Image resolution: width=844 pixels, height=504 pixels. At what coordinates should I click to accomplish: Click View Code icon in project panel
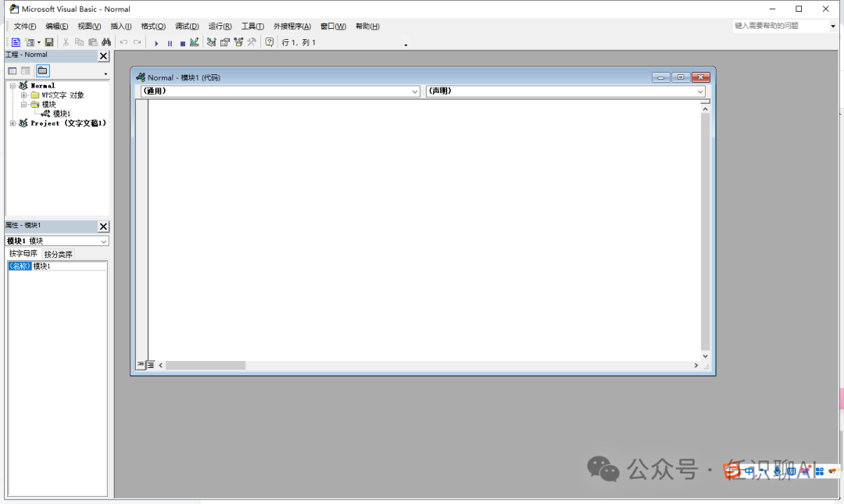tap(13, 71)
